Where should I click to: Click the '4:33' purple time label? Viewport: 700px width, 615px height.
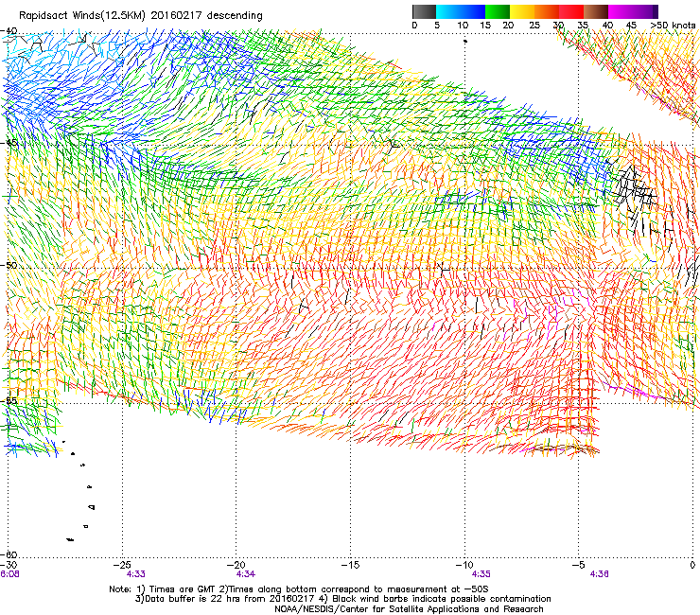[135, 574]
